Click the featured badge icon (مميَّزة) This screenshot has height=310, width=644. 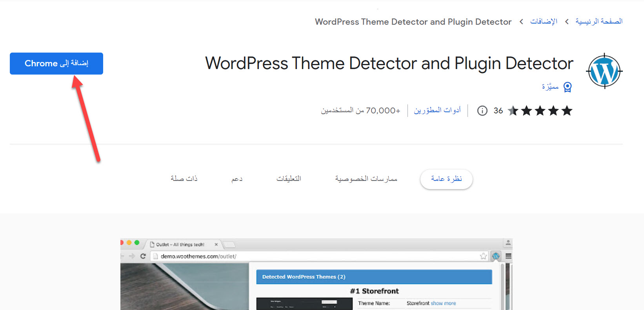pyautogui.click(x=567, y=87)
